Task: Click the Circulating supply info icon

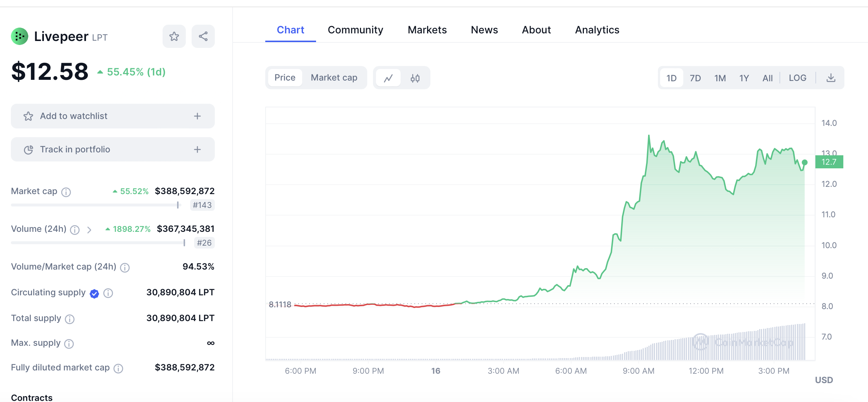Action: [x=108, y=293]
